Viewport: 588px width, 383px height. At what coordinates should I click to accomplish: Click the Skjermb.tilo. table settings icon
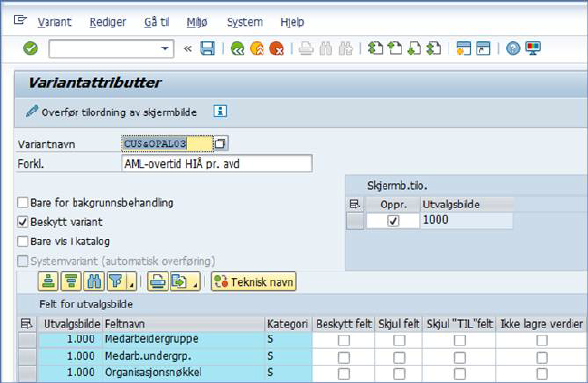click(355, 205)
